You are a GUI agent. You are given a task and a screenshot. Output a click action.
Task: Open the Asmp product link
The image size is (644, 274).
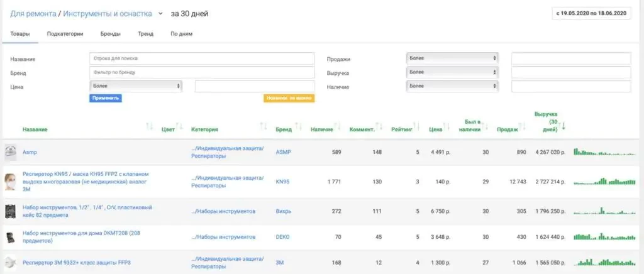click(x=30, y=152)
